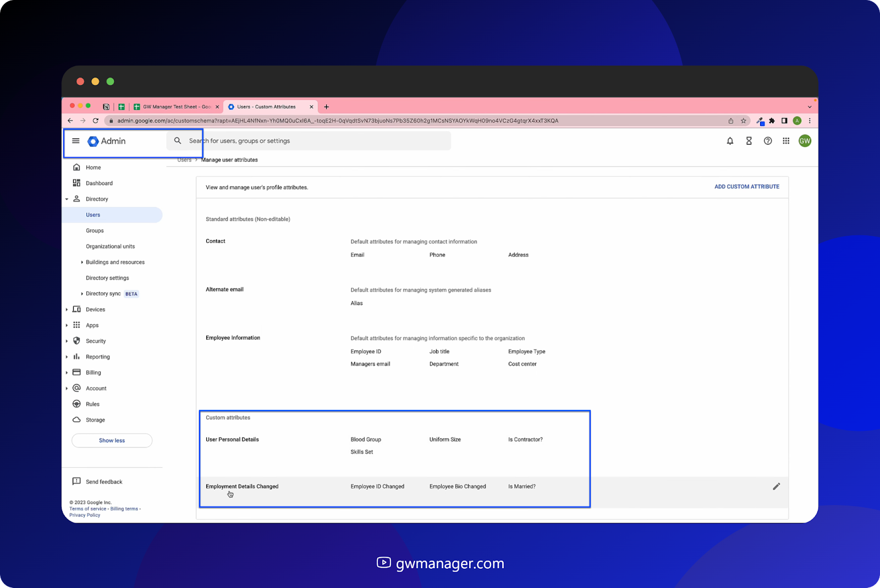
Task: Click ADD CUSTOM ATTRIBUTE
Action: pos(746,187)
